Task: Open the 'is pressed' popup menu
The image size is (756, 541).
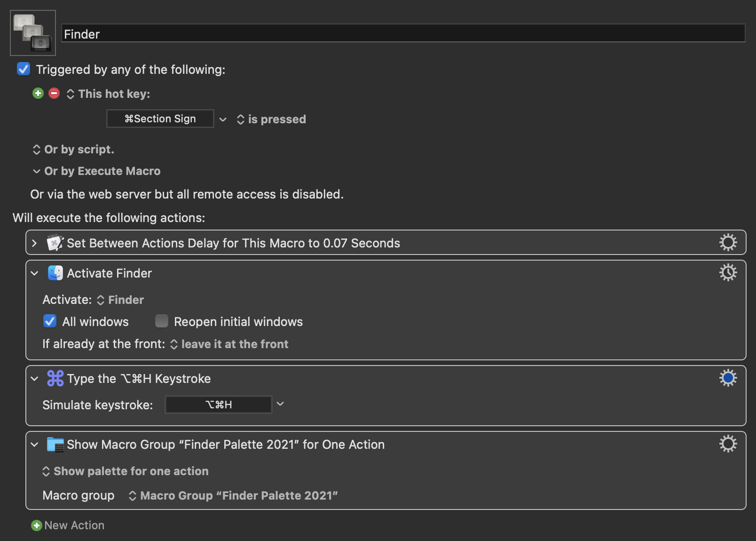Action: 271,119
